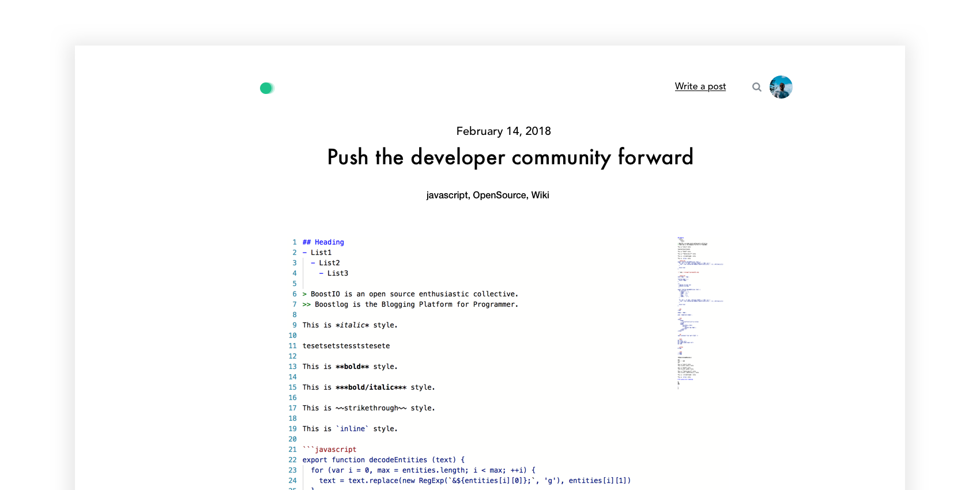Click line number 18 in the gutter
This screenshot has height=490, width=980.
(x=292, y=419)
